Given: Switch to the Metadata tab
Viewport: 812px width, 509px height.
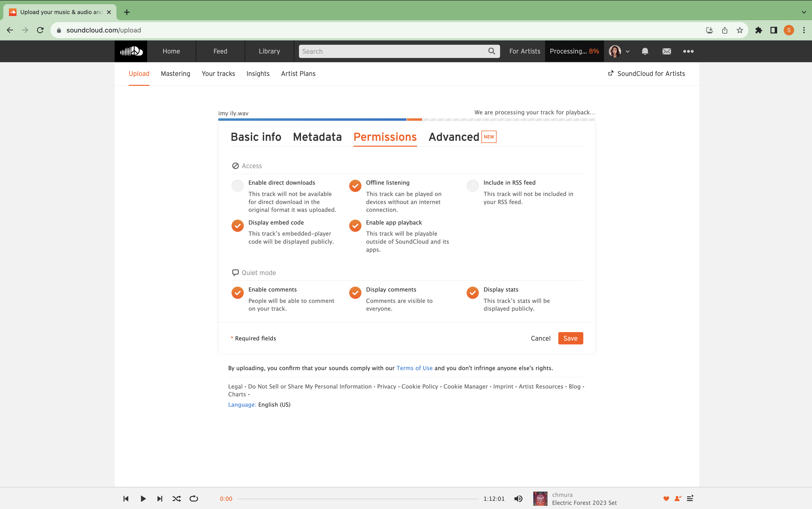Looking at the screenshot, I should (317, 137).
